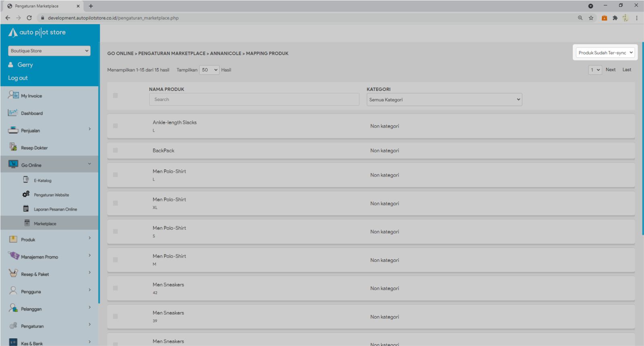Click the Log out link
This screenshot has width=644, height=346.
pyautogui.click(x=18, y=78)
